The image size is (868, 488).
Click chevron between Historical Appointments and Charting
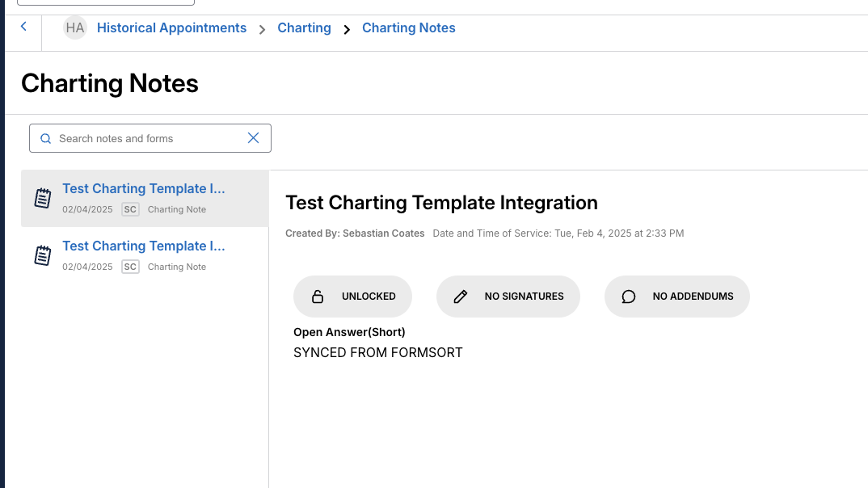coord(263,29)
